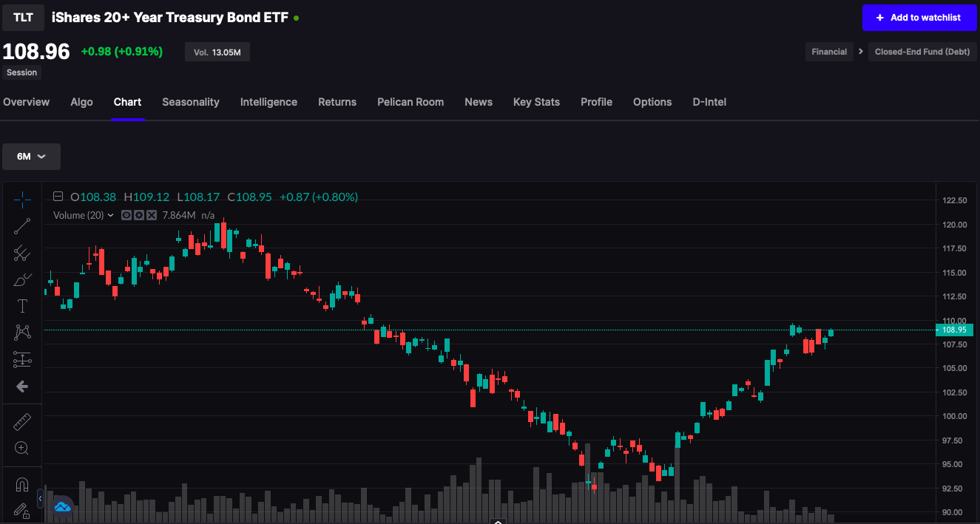Expand the Volume (20) indicator dropdown
The height and width of the screenshot is (524, 980).
click(x=111, y=215)
